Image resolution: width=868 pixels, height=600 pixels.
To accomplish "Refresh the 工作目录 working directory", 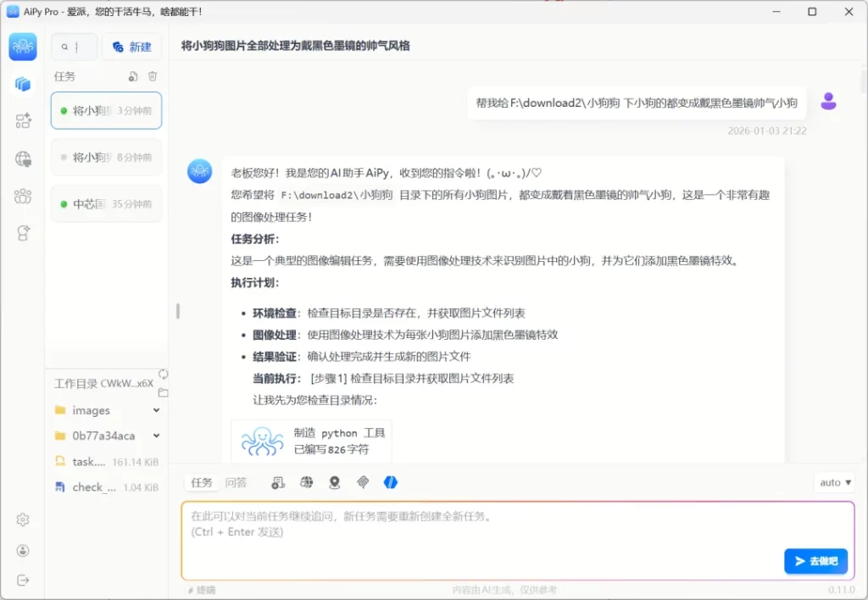I will tap(163, 374).
